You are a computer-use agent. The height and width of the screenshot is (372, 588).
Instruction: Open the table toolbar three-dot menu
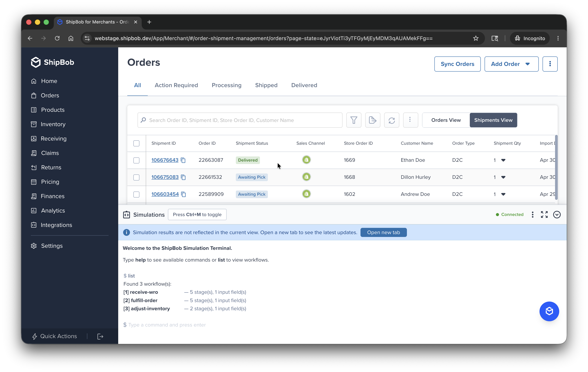pyautogui.click(x=410, y=120)
